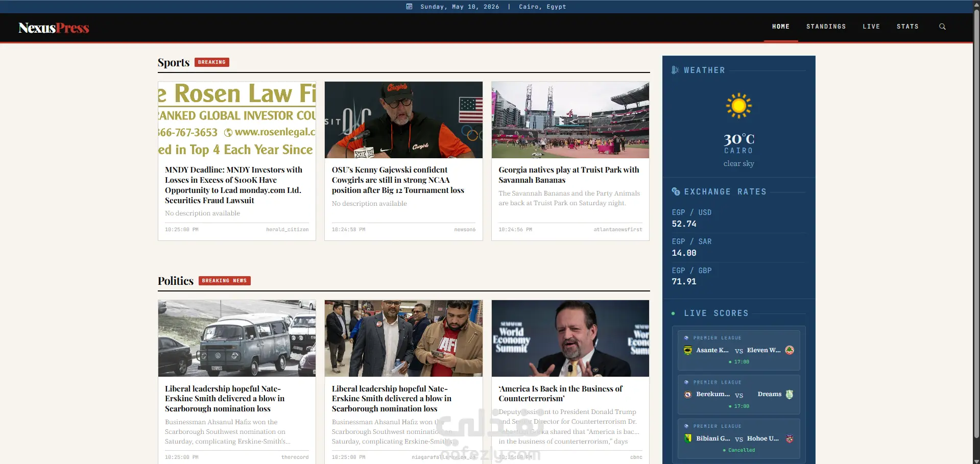
Task: Click the 17:00 time on Berekum vs Dreams
Action: click(742, 406)
